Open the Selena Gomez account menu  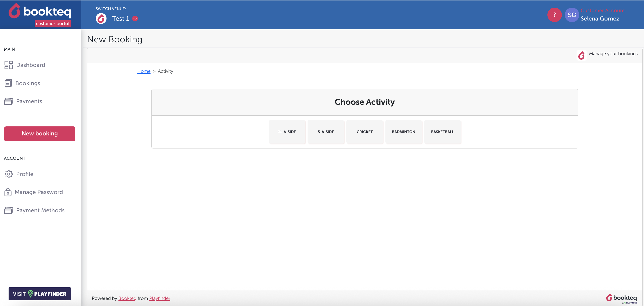point(600,18)
